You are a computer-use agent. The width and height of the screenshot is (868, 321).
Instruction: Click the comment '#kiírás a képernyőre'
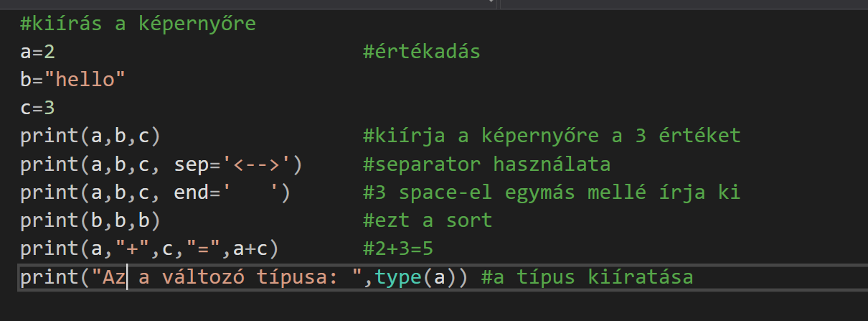138,24
